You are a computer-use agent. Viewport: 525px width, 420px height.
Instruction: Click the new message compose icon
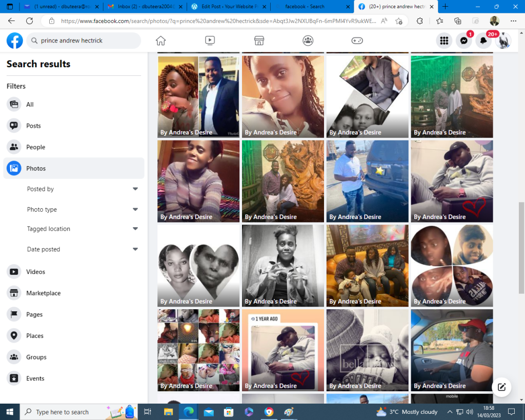click(502, 387)
